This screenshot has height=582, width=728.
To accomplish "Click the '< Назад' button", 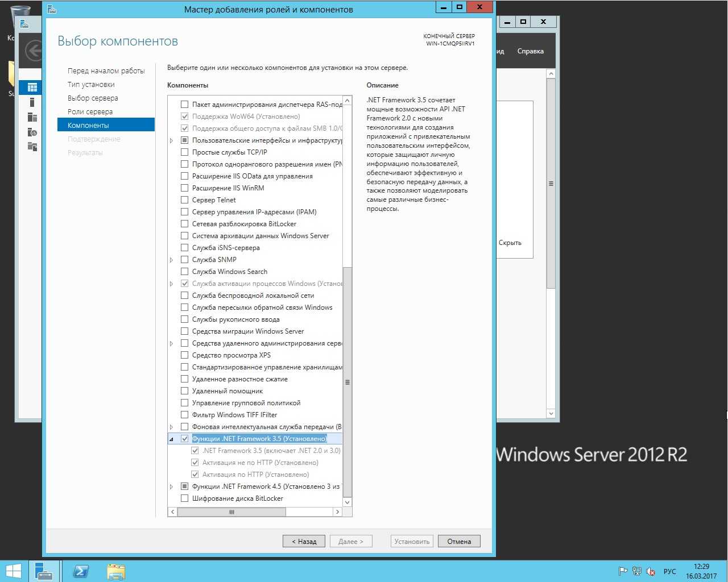I will [x=304, y=542].
